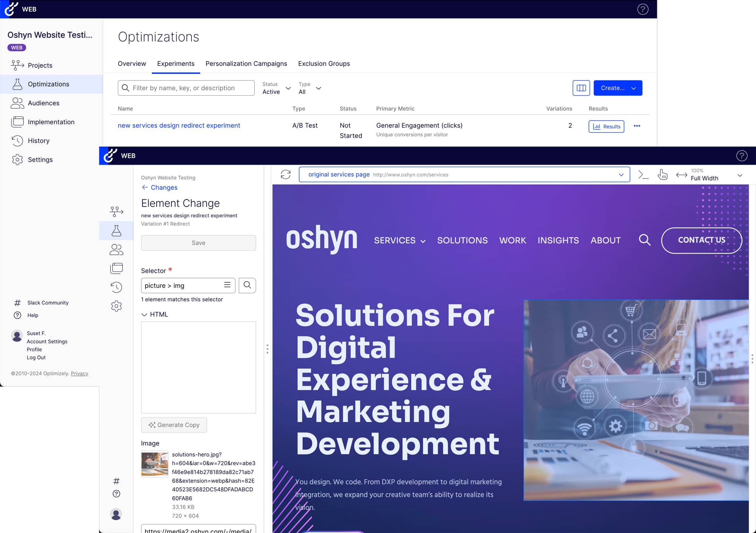
Task: Reload the preview with refresh icon
Action: click(286, 174)
